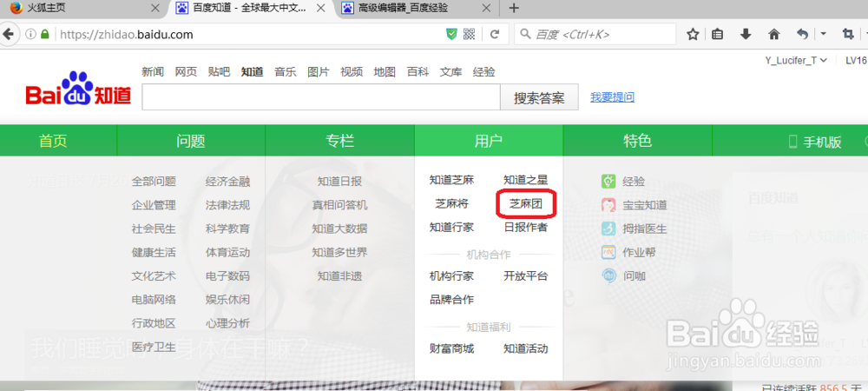Click the 全部问题 category link
Viewport: 868px width, 391px height.
[x=154, y=181]
